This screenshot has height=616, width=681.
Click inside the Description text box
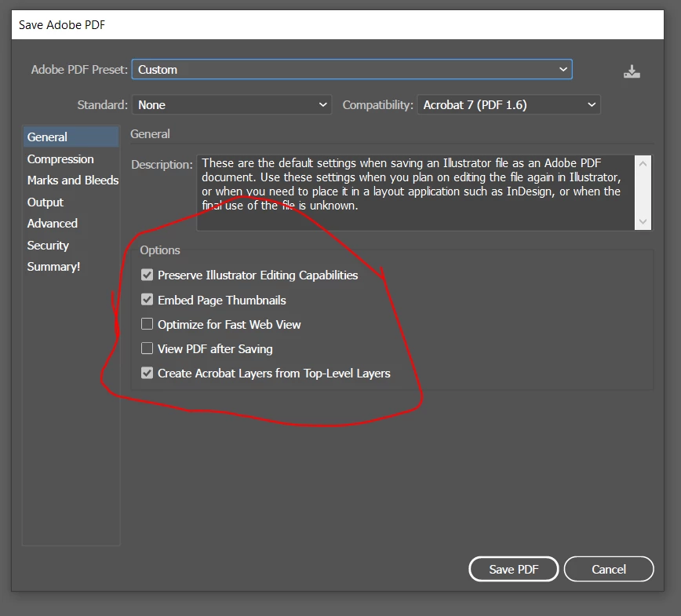(x=415, y=192)
